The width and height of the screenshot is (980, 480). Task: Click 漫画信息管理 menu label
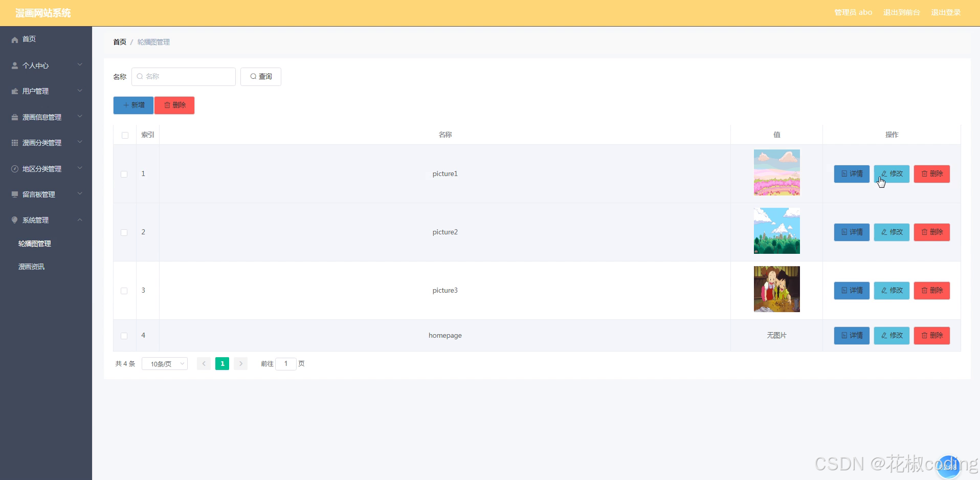[x=42, y=117]
